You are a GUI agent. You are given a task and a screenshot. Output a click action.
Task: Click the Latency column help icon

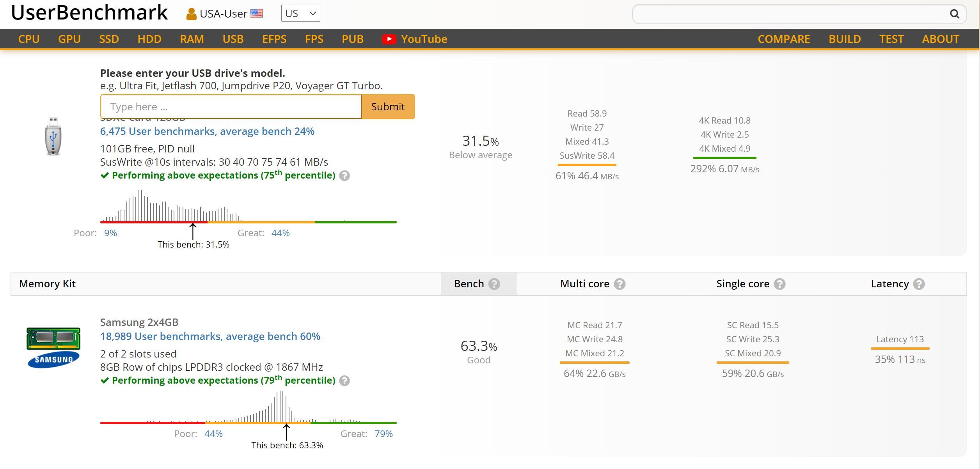click(919, 284)
